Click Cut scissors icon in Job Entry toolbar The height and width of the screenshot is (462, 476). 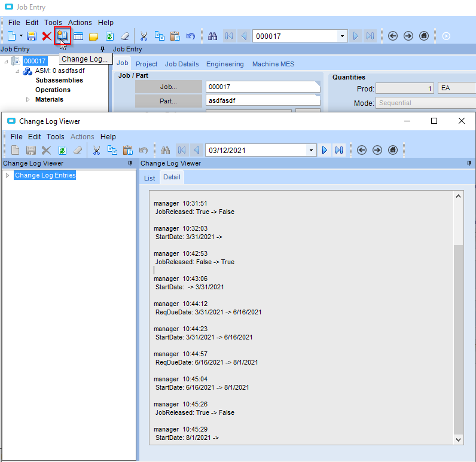pyautogui.click(x=144, y=36)
